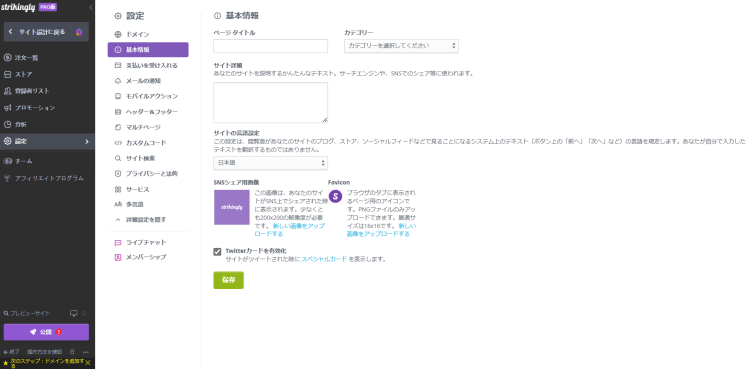Open the カテゴリー dropdown
Screen dimensions: 750x369
tap(401, 46)
